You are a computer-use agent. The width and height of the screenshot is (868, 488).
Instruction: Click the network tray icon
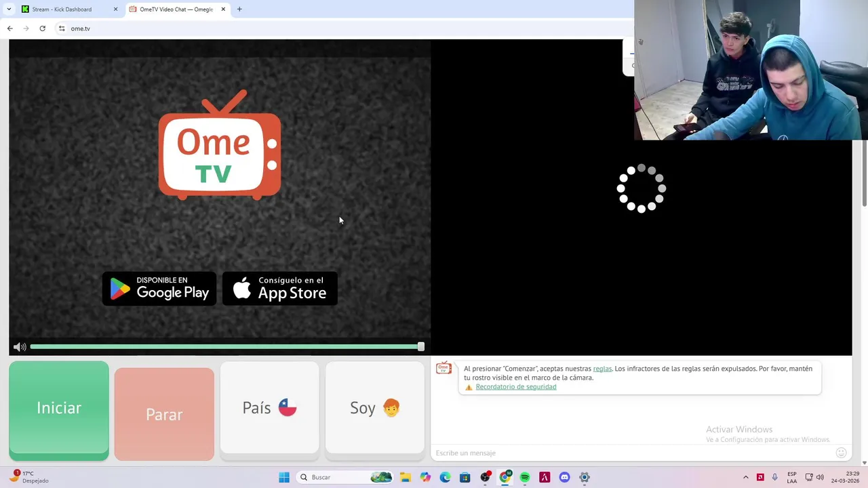[x=809, y=477]
